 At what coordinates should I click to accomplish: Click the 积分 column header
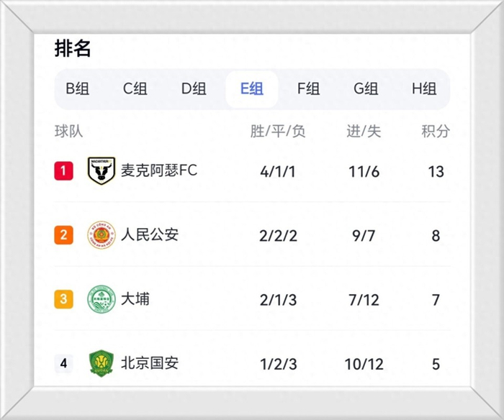point(436,132)
